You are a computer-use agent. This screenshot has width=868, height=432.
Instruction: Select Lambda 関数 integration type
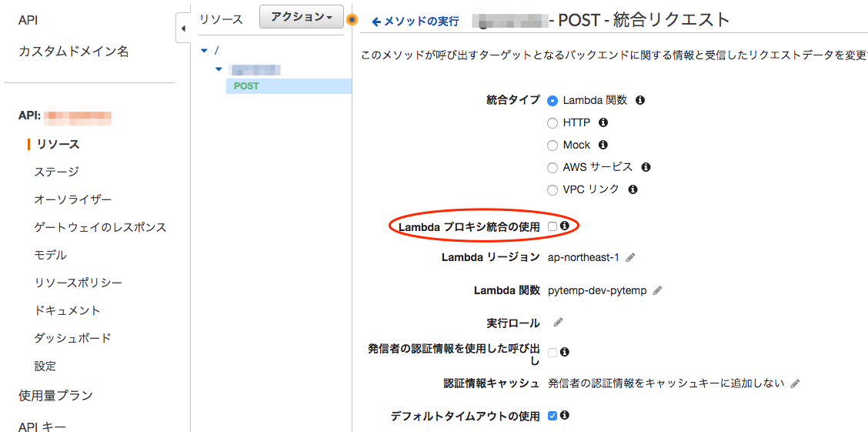[552, 101]
